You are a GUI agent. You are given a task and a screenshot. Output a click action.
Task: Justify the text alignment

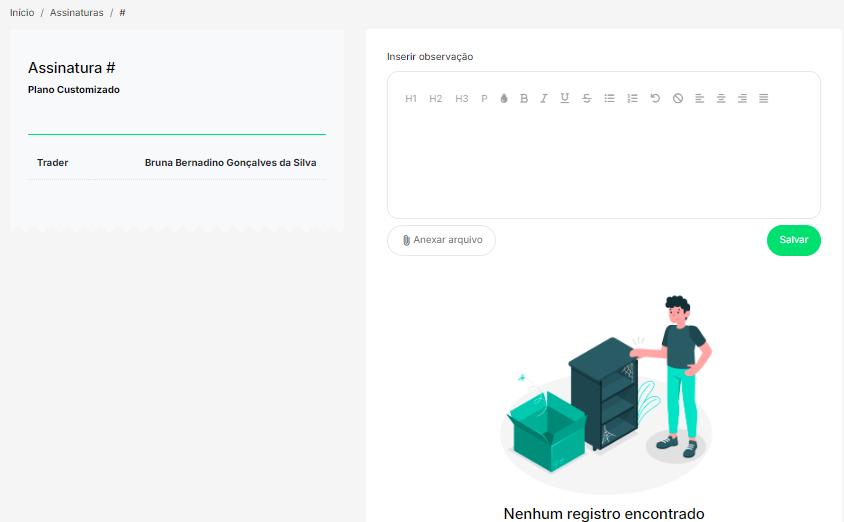tap(764, 98)
